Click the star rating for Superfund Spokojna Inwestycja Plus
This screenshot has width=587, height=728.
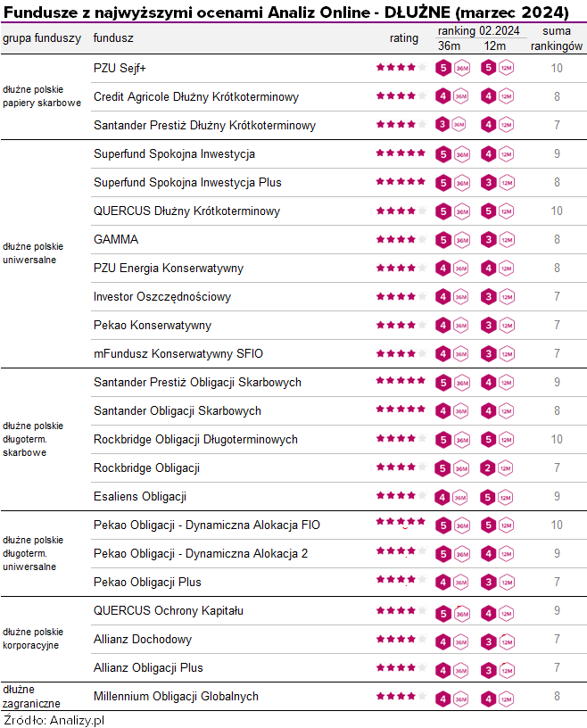[x=401, y=182]
